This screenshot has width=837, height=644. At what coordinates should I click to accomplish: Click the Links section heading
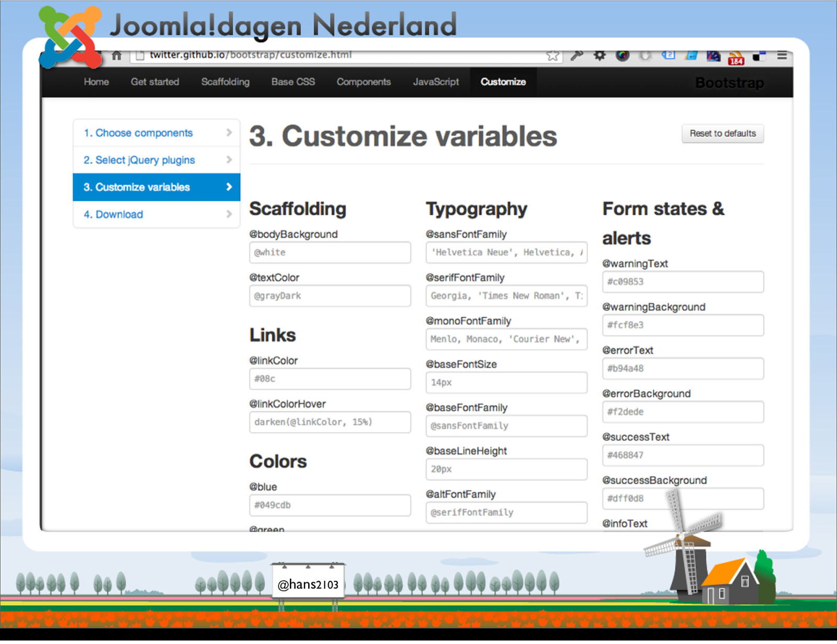click(x=273, y=335)
